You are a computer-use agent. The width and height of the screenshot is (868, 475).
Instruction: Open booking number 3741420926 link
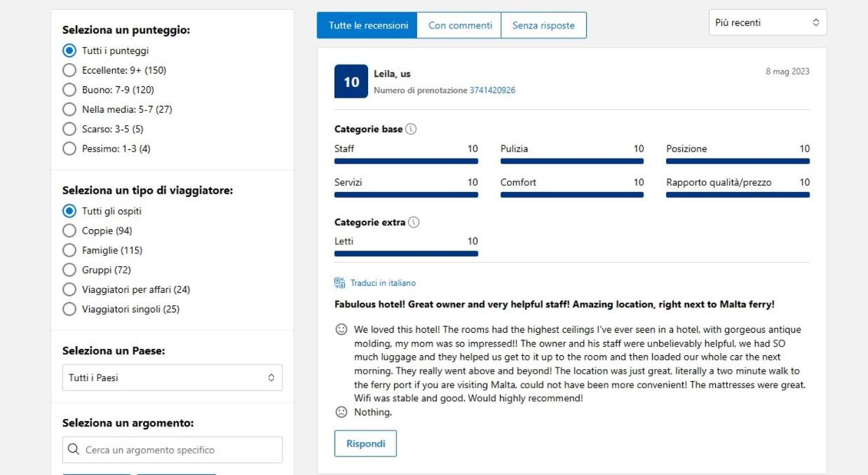[x=492, y=90]
